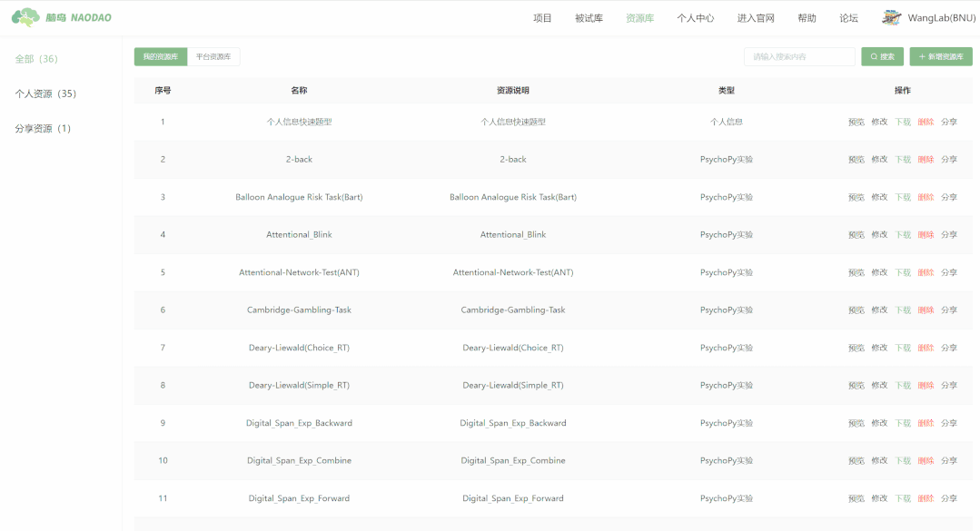Viewport: 980px width, 531px height.
Task: Click the NAODAO brain tree logo
Action: point(25,17)
